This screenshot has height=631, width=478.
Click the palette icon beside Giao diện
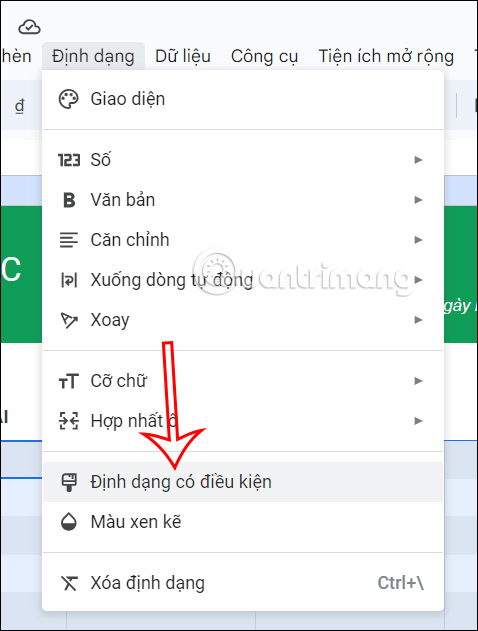pyautogui.click(x=68, y=99)
